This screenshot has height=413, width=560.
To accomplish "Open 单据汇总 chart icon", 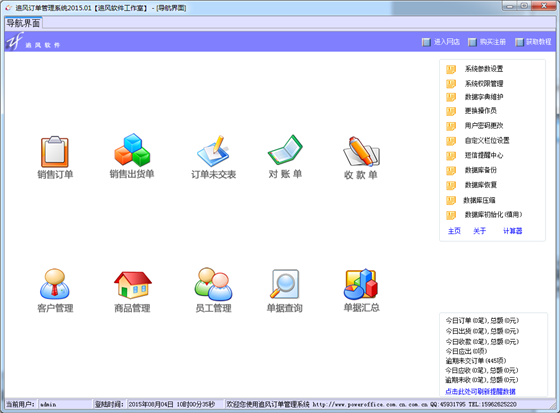I will click(361, 284).
